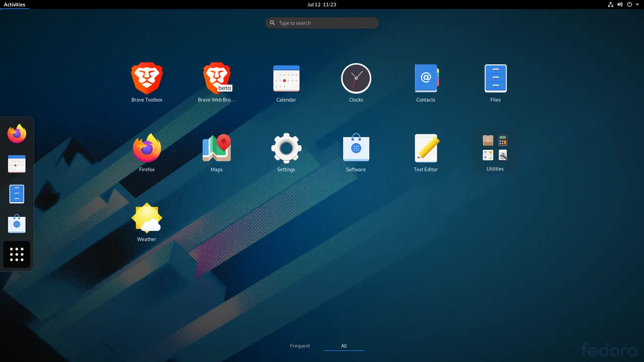Screen dimensions: 644x362
Task: Click Software icon in the dock
Action: 17,224
